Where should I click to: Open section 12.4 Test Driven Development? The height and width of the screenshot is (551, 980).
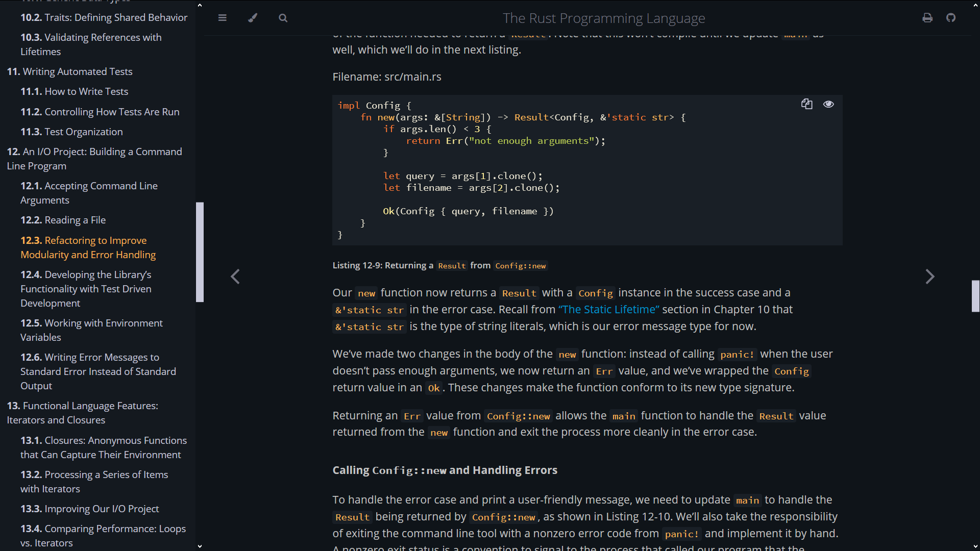point(86,289)
